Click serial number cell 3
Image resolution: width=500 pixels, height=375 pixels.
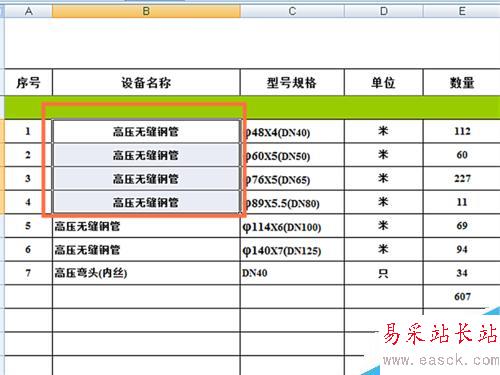[x=28, y=179]
